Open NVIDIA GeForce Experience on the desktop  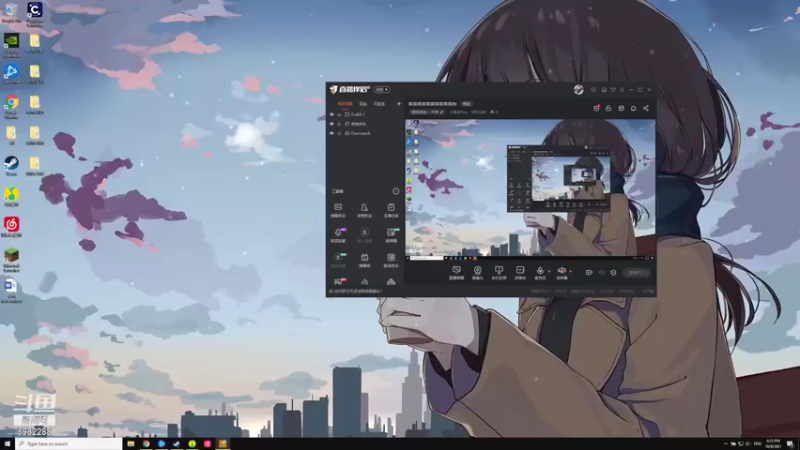(x=11, y=45)
